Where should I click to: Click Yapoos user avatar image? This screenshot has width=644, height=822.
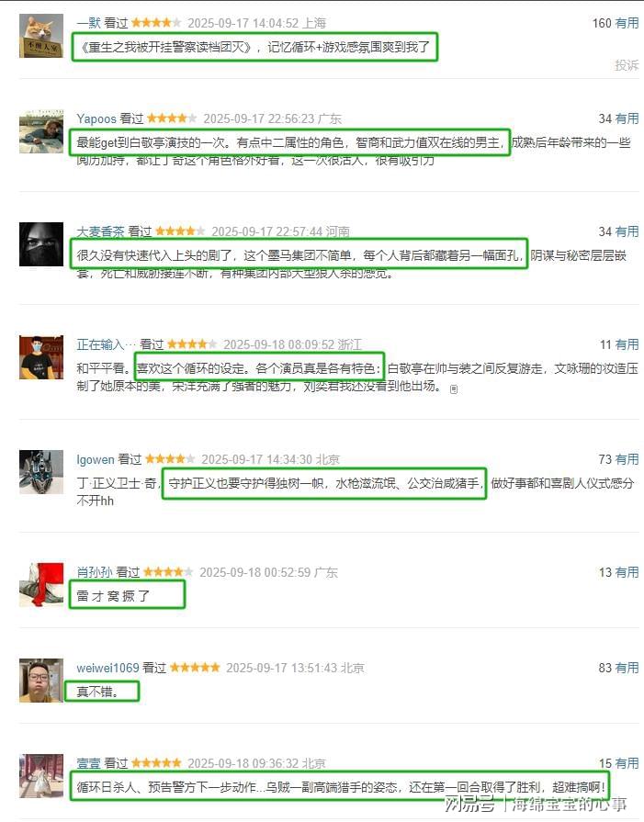click(41, 131)
